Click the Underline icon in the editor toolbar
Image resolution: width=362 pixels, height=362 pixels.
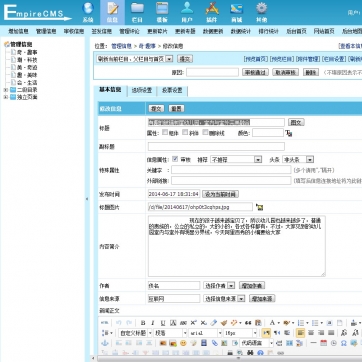coord(163,323)
